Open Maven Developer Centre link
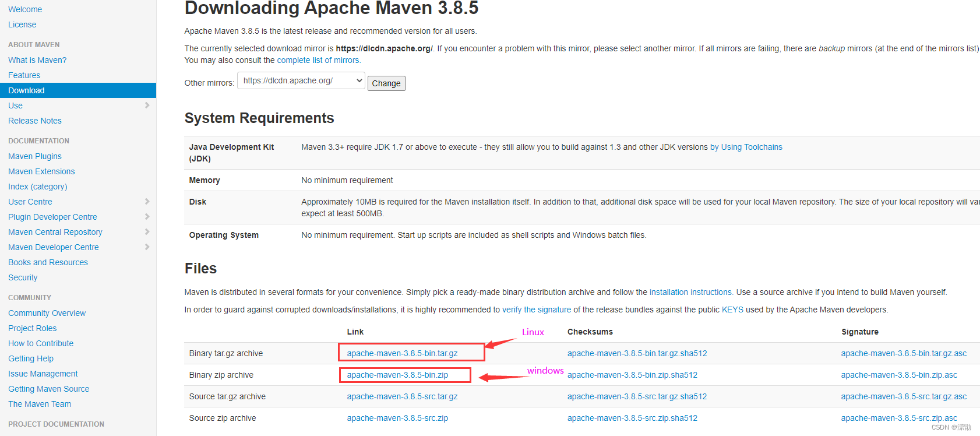The width and height of the screenshot is (980, 436). click(54, 247)
